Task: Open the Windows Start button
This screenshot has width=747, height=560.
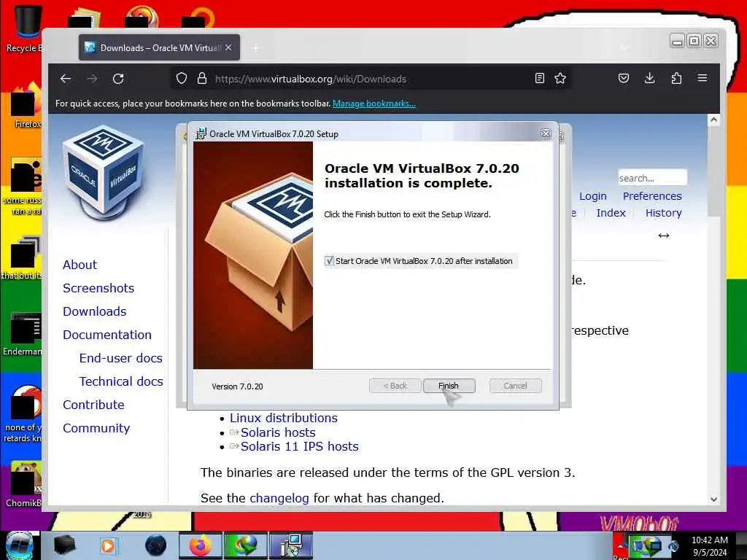Action: tap(20, 545)
